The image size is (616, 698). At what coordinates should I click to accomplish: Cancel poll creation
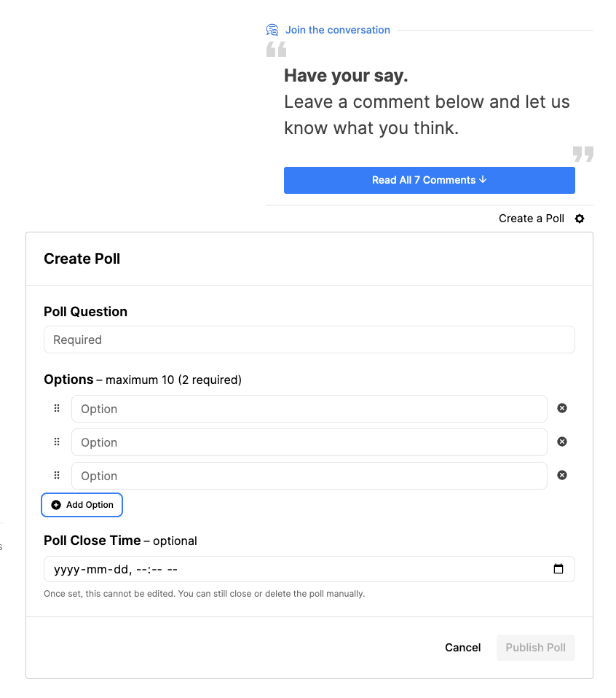coord(463,648)
